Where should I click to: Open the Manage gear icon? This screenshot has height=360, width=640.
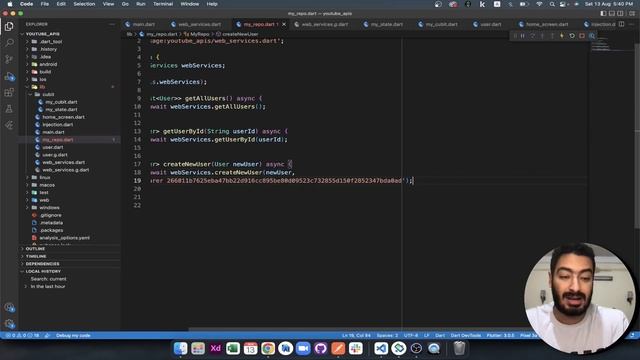pyautogui.click(x=9, y=324)
